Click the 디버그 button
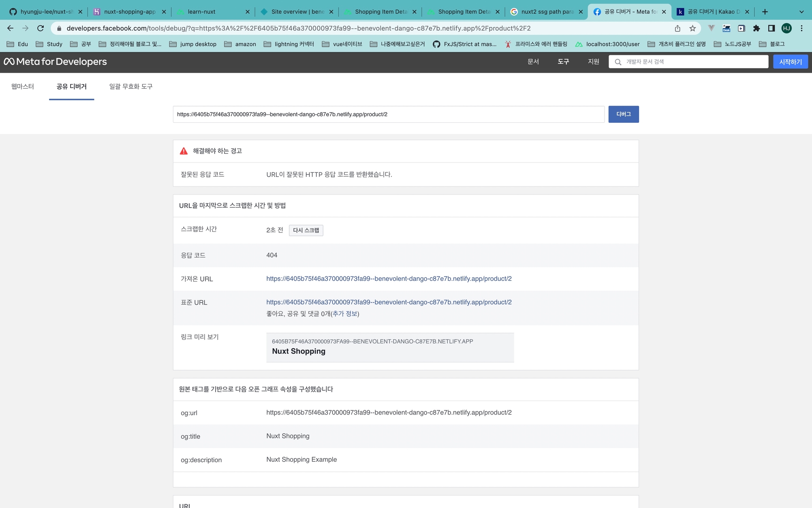Image resolution: width=812 pixels, height=508 pixels. point(623,114)
